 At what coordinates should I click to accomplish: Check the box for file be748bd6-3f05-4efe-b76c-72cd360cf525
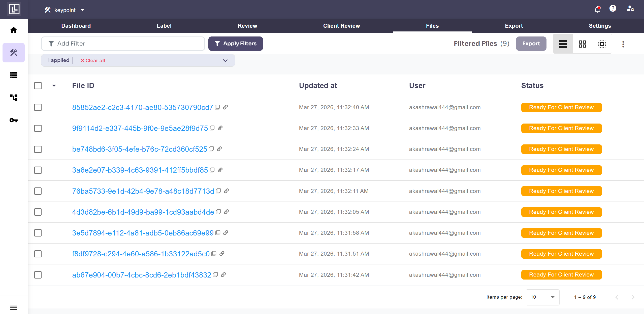38,149
